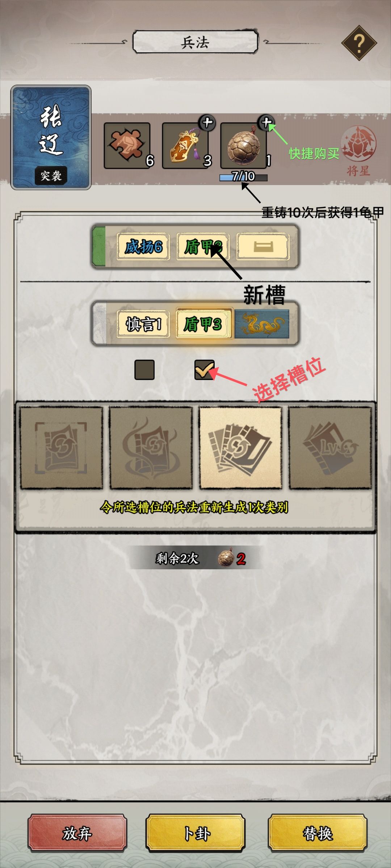
Task: Select the flaming reforge book icon
Action: click(151, 448)
